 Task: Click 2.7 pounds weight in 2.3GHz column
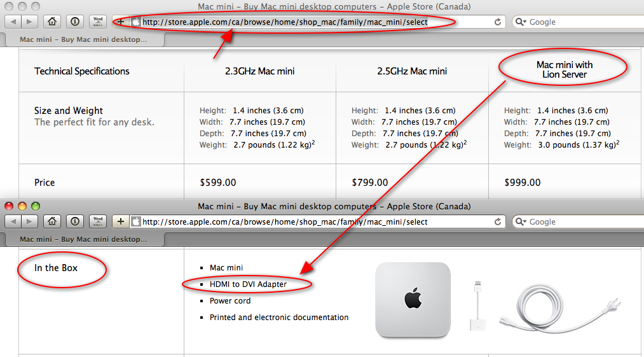pyautogui.click(x=275, y=145)
